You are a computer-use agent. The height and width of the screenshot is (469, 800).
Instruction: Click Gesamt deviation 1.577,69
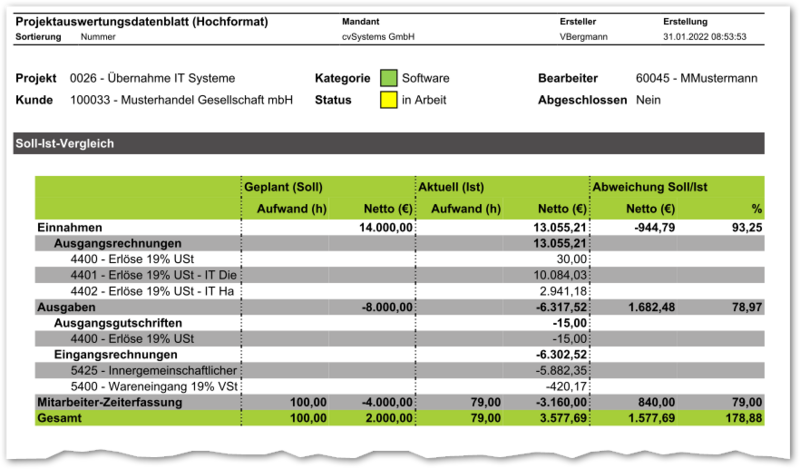[x=652, y=418]
